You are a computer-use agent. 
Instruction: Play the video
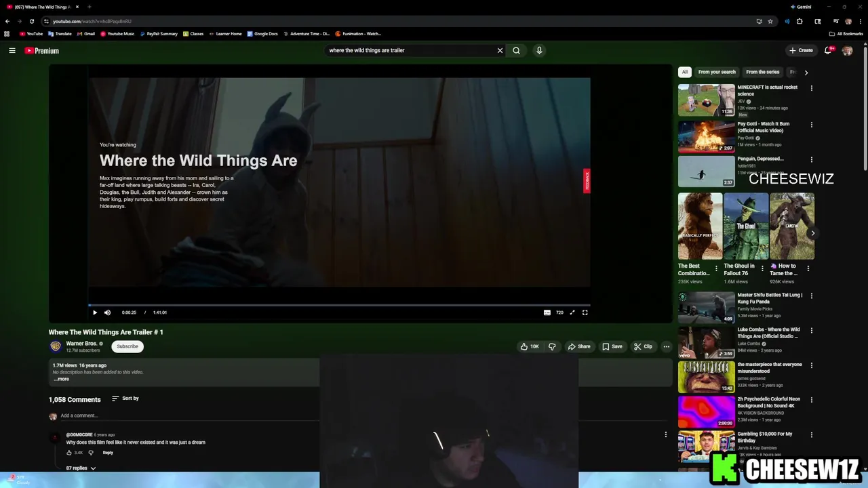(95, 312)
